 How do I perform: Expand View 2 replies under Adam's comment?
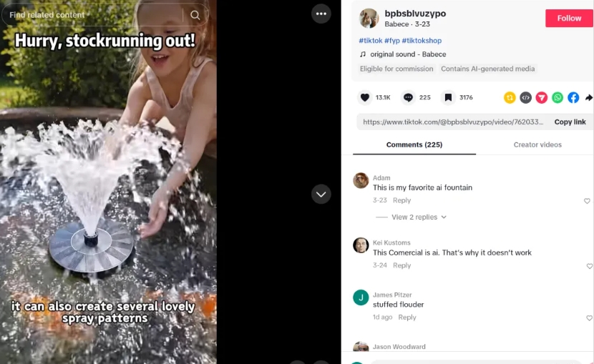point(419,217)
